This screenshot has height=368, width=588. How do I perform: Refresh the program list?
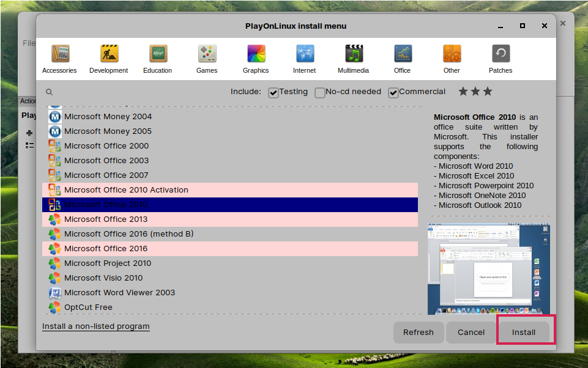click(419, 333)
